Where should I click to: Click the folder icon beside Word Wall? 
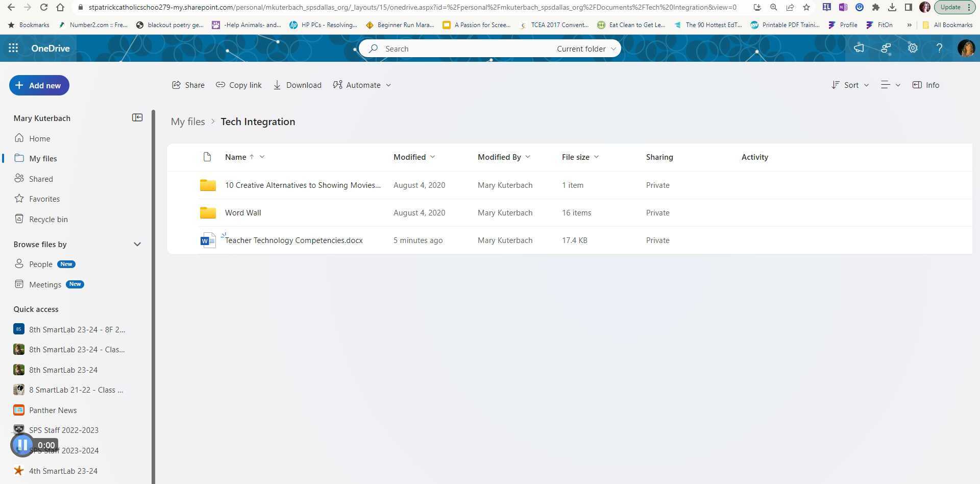click(x=208, y=212)
